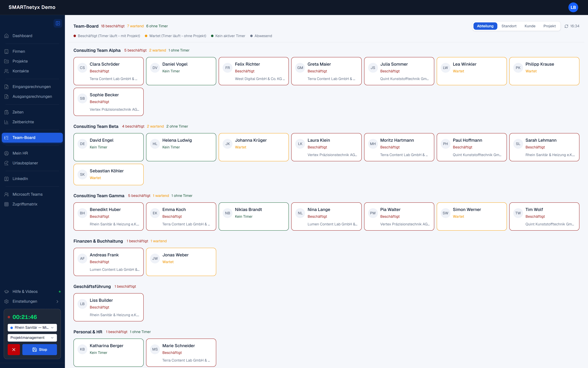This screenshot has width=588, height=368.
Task: Open the LB user avatar menu
Action: (x=573, y=7)
